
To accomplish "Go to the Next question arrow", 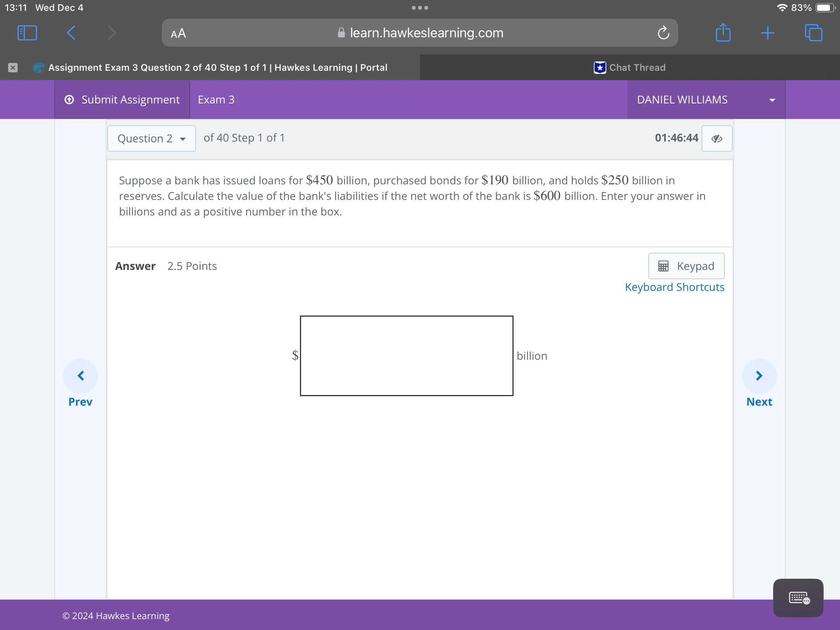I will [759, 376].
